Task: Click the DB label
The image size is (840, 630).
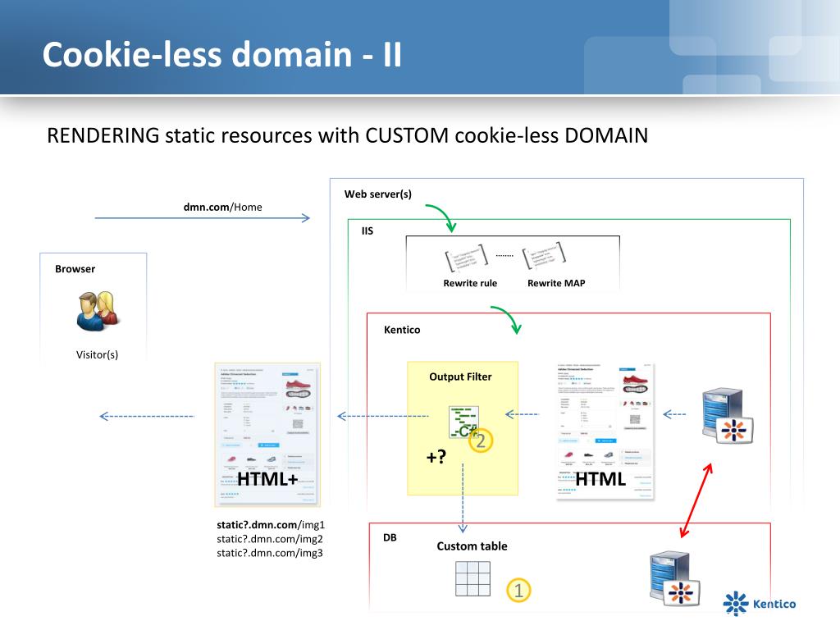Action: click(x=390, y=537)
